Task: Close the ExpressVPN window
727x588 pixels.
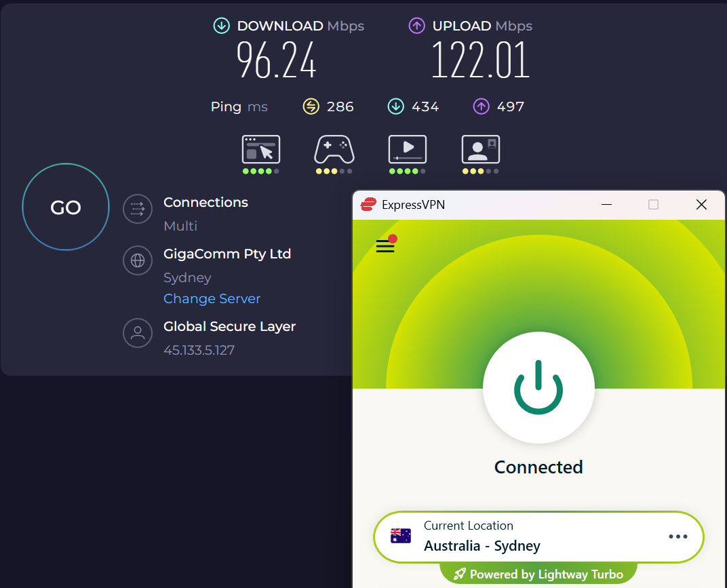Action: pyautogui.click(x=701, y=205)
